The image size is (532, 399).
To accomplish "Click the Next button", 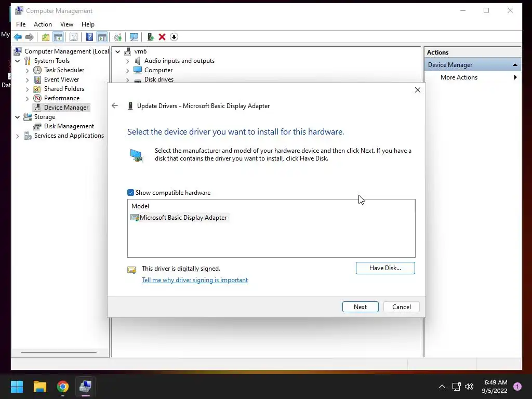I will tap(361, 307).
